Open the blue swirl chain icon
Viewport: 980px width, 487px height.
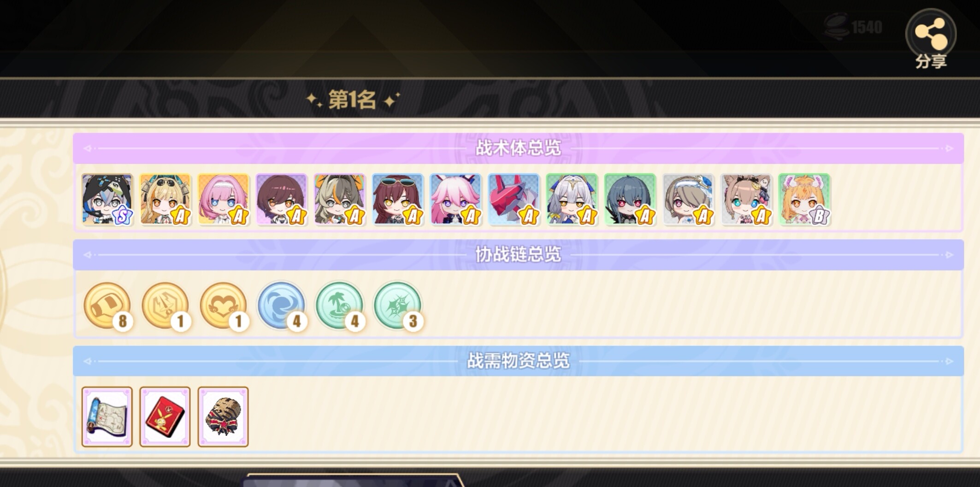282,306
